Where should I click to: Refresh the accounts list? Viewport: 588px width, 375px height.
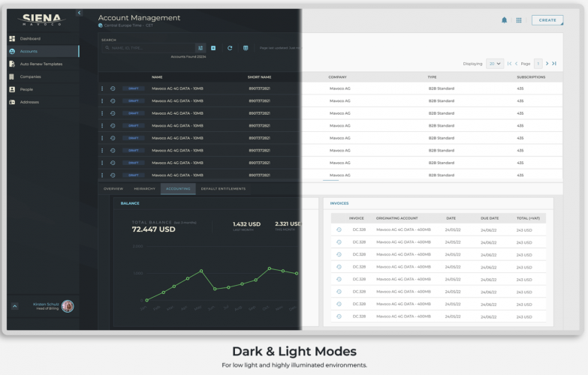(230, 48)
